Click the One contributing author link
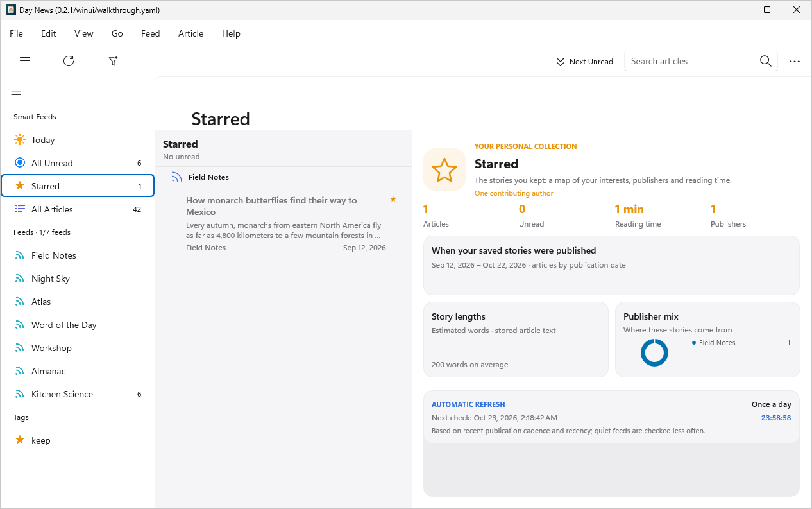 click(514, 193)
